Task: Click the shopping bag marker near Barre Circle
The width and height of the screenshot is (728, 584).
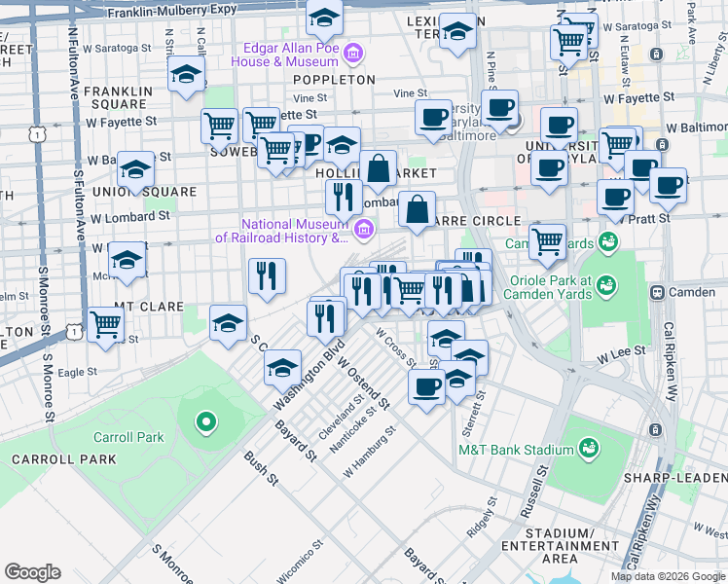Action: point(417,212)
